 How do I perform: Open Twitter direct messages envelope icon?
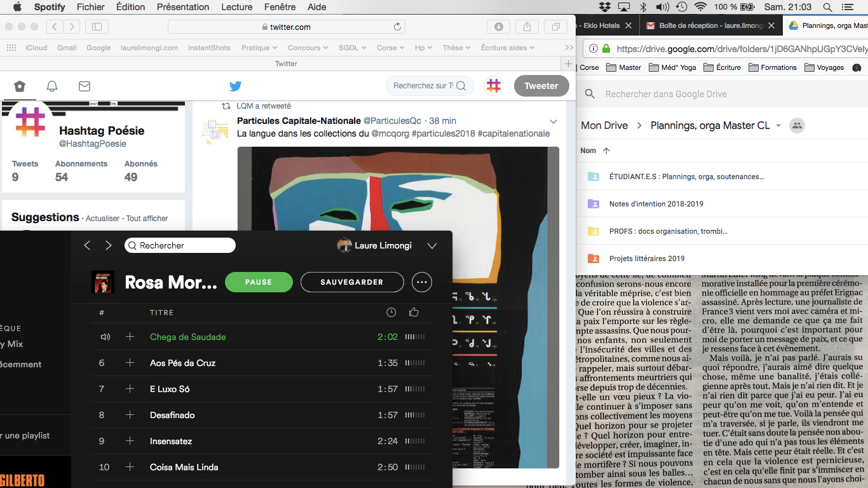84,86
